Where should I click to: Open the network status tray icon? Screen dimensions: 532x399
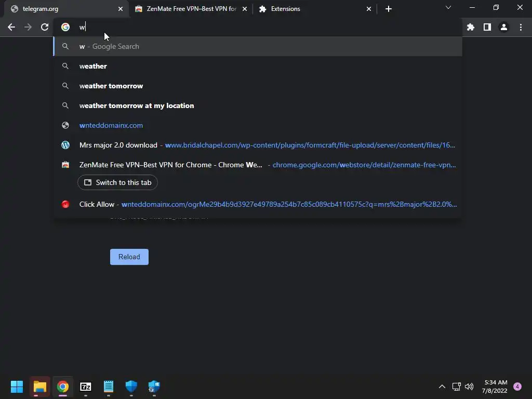(x=456, y=387)
